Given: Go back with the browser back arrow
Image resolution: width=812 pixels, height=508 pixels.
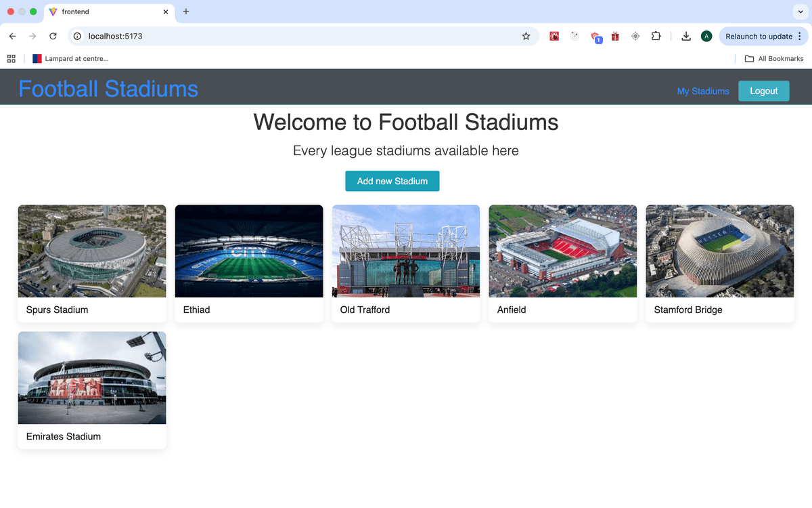Looking at the screenshot, I should coord(12,37).
